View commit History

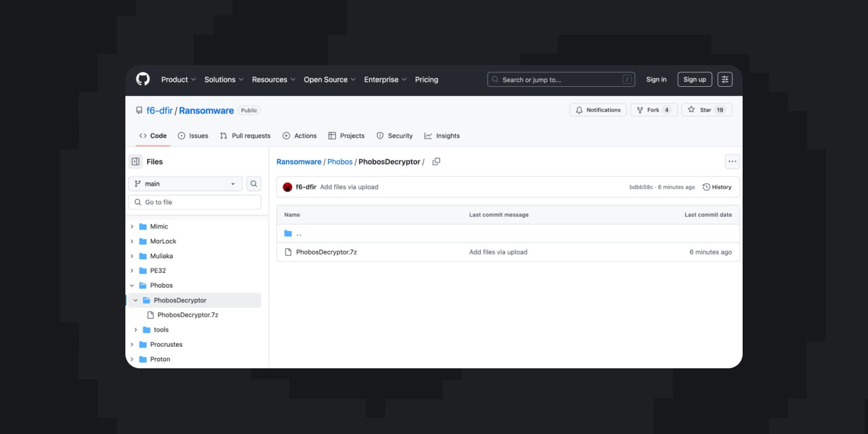(717, 187)
